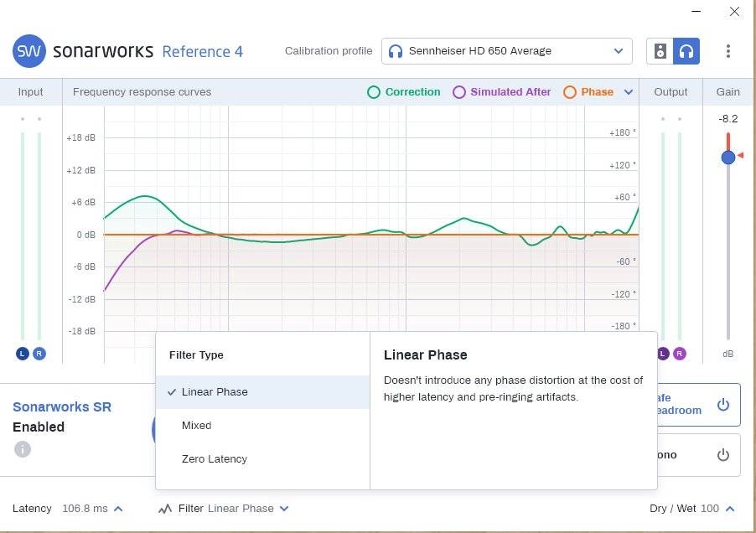Image resolution: width=756 pixels, height=533 pixels.
Task: Adjust the output Gain slider handle
Action: coord(728,157)
